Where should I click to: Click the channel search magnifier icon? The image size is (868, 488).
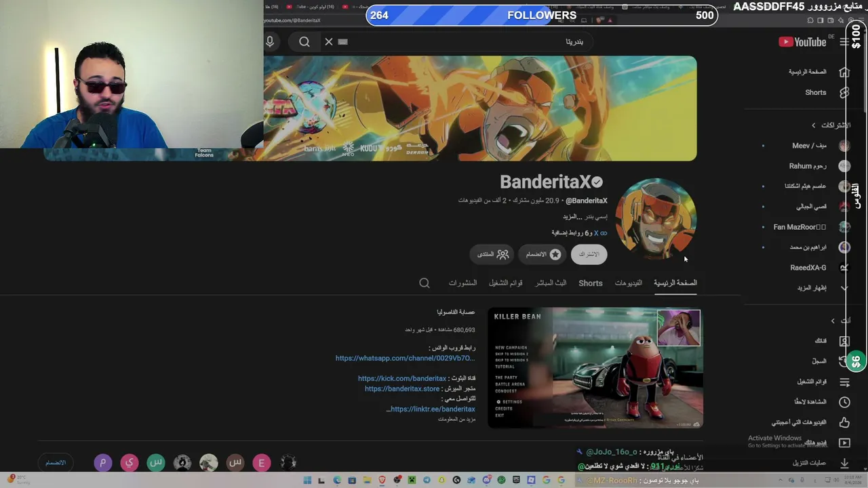click(425, 283)
